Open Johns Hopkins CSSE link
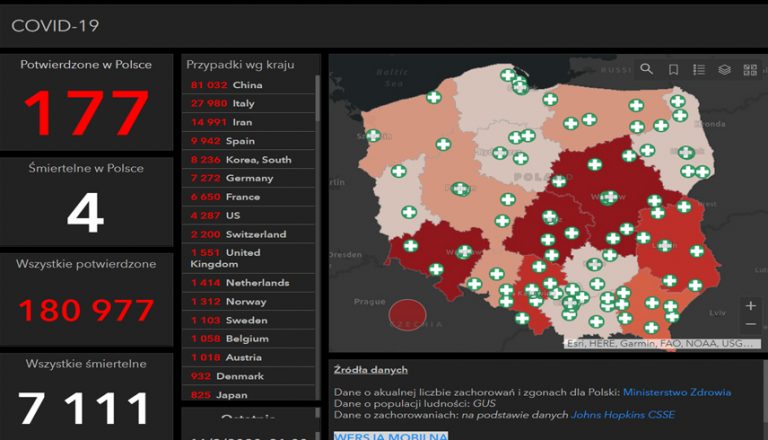This screenshot has height=440, width=768. coord(623,415)
